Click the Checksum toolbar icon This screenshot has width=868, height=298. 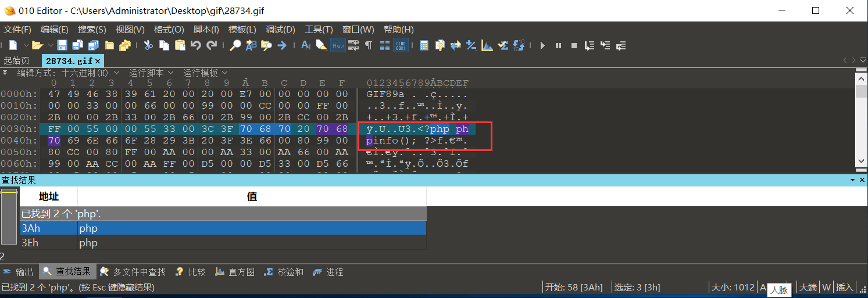point(503,45)
